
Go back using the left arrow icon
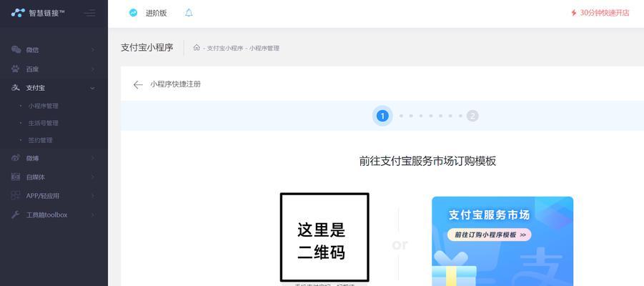click(138, 84)
